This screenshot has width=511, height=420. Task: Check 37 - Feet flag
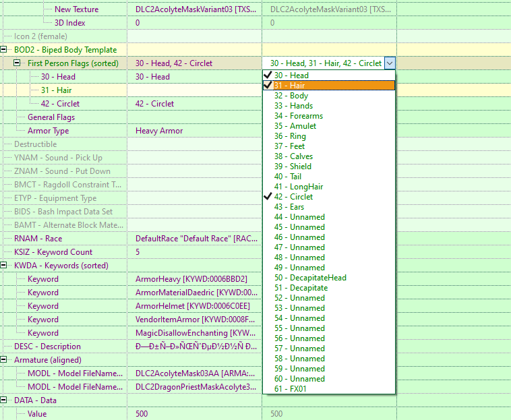329,146
